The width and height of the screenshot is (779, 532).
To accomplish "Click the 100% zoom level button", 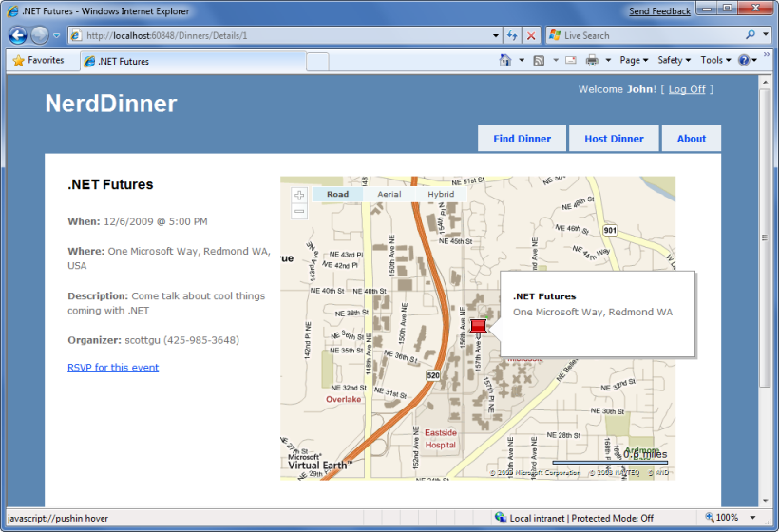I will click(723, 518).
